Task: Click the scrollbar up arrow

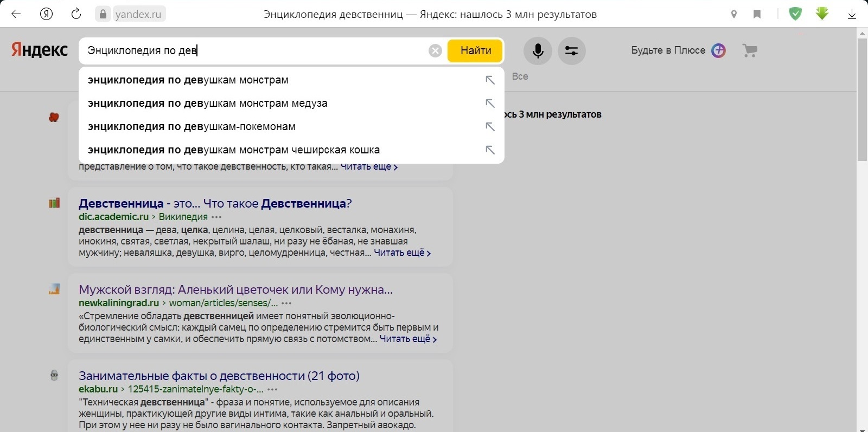Action: pos(862,33)
